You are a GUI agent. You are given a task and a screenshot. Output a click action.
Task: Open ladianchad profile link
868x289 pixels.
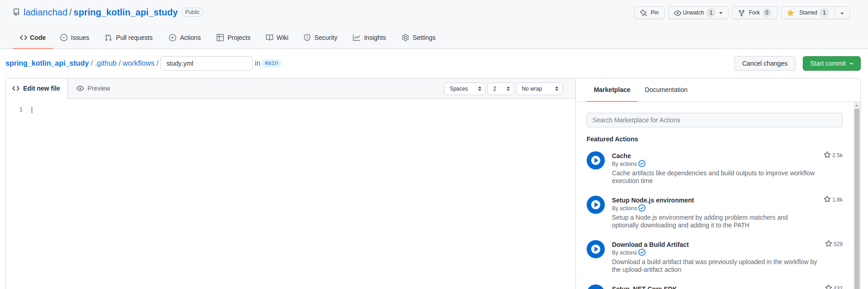pos(45,12)
